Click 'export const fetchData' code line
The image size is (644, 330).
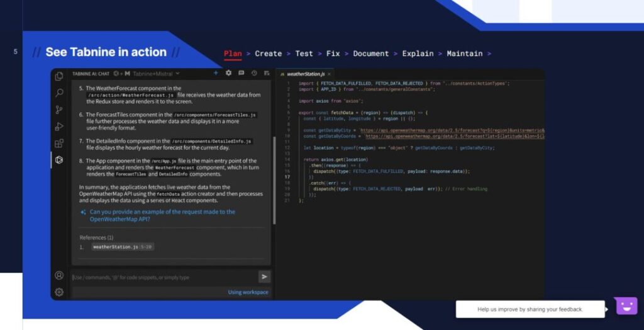click(363, 112)
